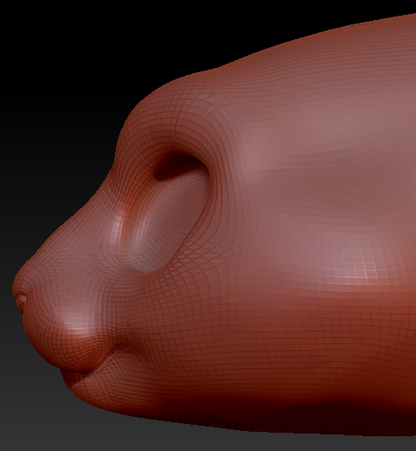416x451 pixels.
Task: Click the small nostril on the snout tip
Action: point(22,301)
